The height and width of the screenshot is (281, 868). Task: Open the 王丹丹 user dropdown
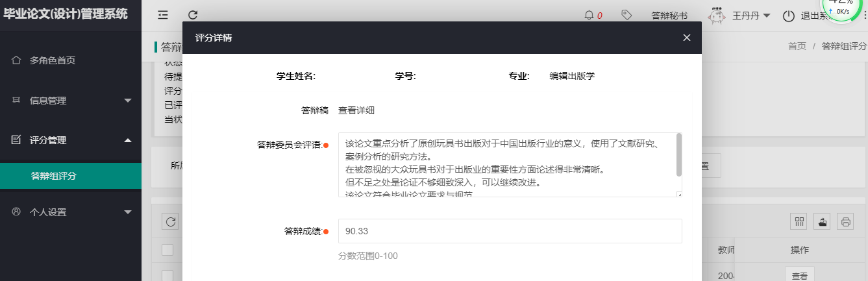751,16
